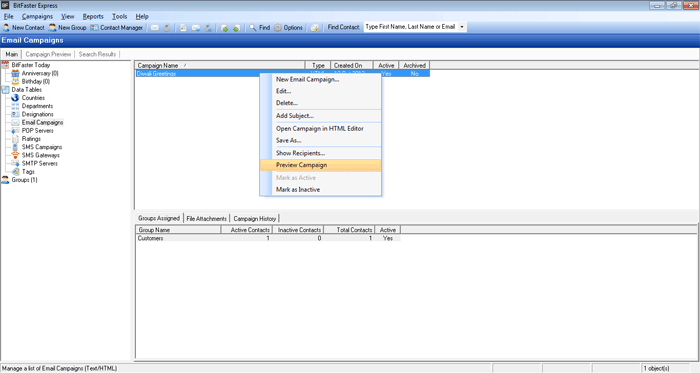The height and width of the screenshot is (373, 700).
Task: Open Find Contact dropdown arrow
Action: coord(462,27)
